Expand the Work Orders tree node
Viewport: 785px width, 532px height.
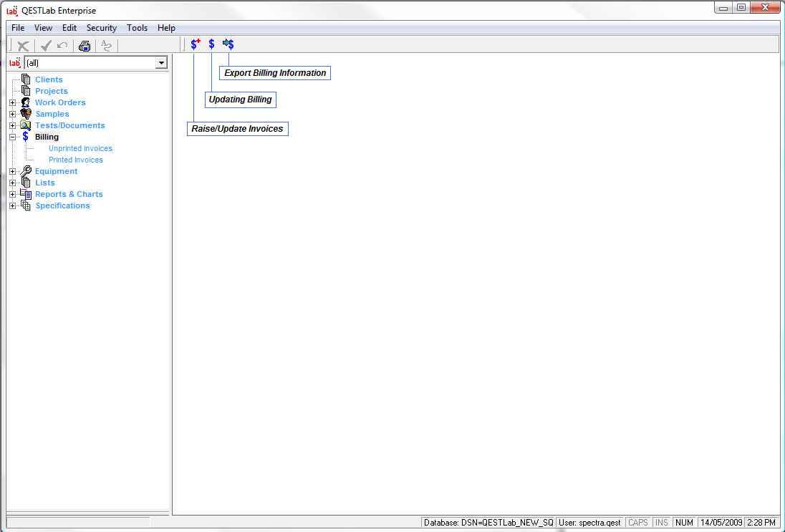coord(12,103)
